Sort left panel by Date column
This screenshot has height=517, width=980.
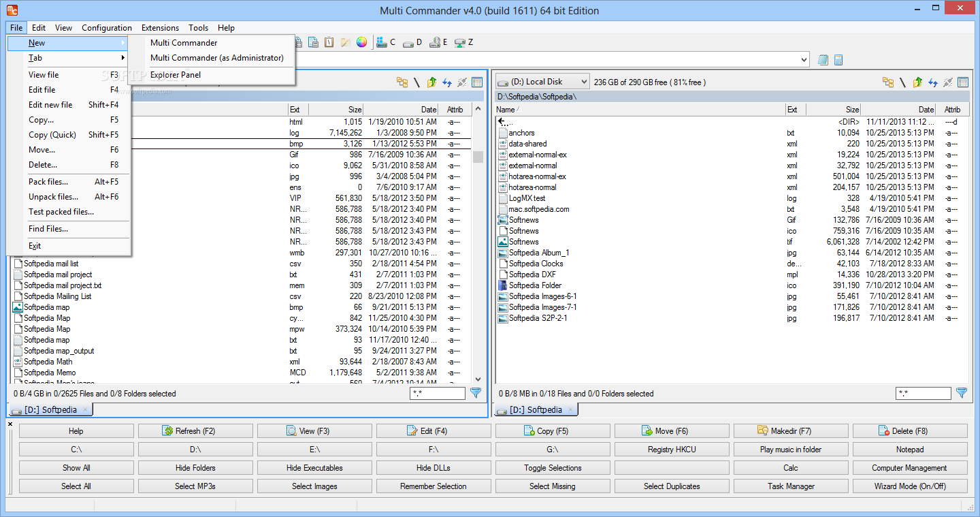pos(400,109)
